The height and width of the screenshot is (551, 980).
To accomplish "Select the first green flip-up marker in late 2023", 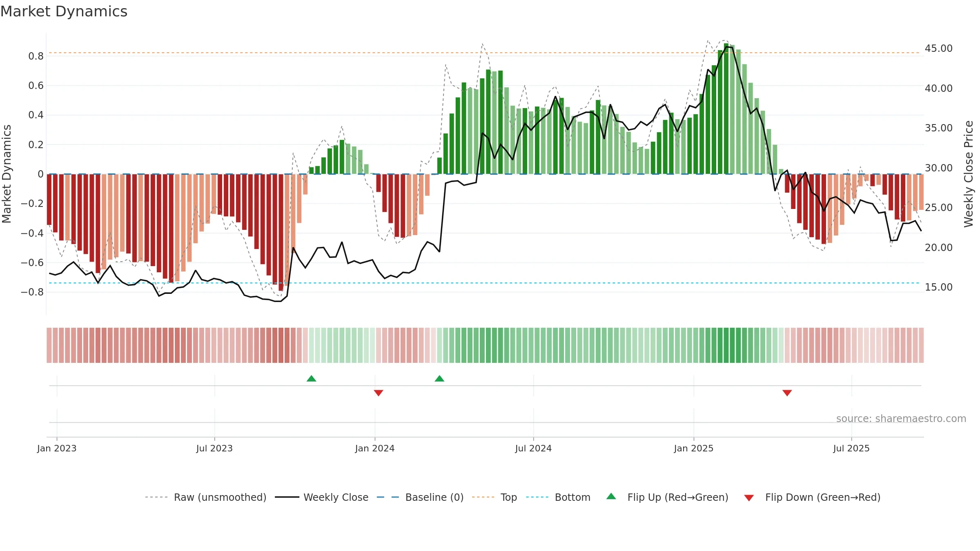I will pos(312,378).
